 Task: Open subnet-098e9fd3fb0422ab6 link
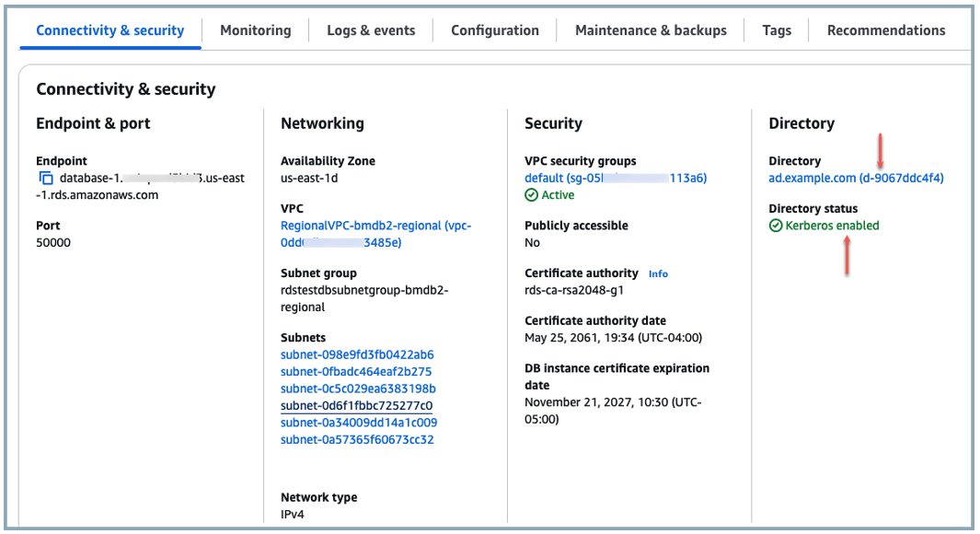357,354
